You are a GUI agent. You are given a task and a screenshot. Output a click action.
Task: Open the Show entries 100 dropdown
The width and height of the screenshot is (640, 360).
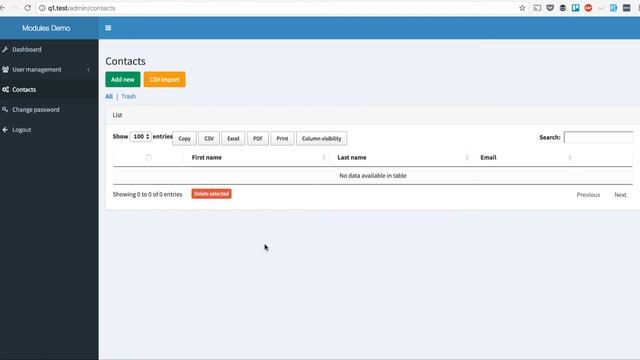pyautogui.click(x=140, y=136)
